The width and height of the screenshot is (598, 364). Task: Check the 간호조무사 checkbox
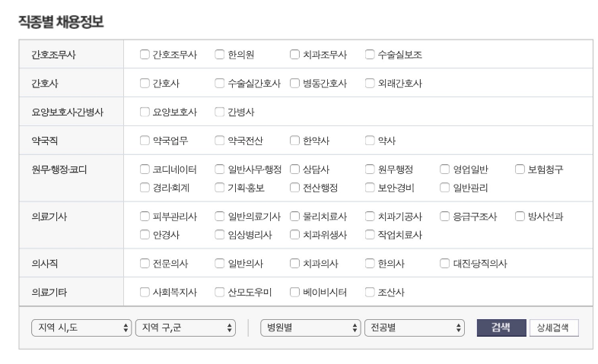coord(145,55)
